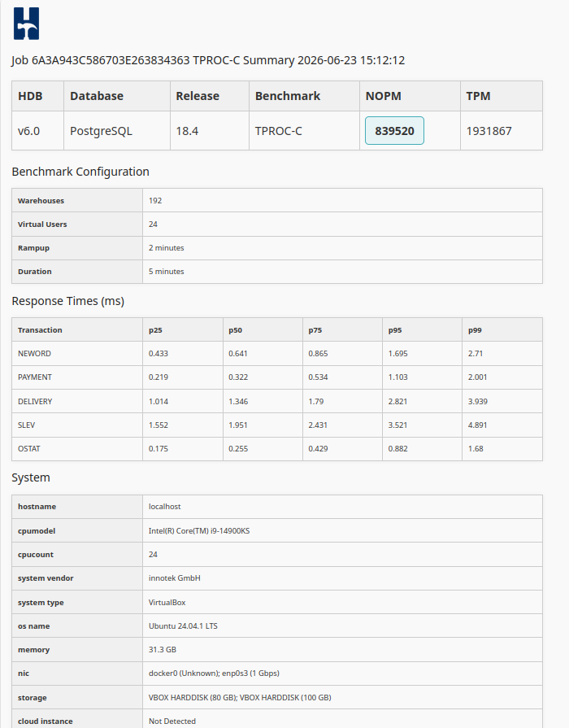Click the TPM value 1931867
569x728 pixels.
489,131
